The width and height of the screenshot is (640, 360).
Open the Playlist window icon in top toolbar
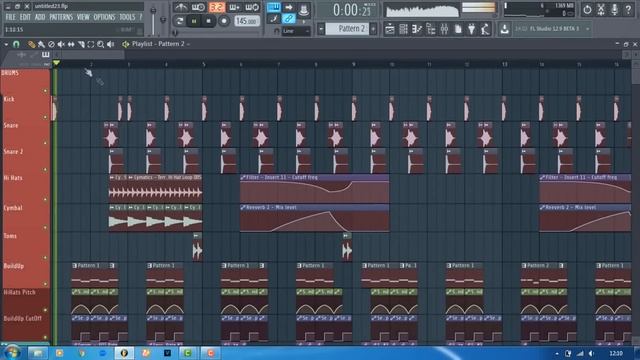click(x=390, y=29)
